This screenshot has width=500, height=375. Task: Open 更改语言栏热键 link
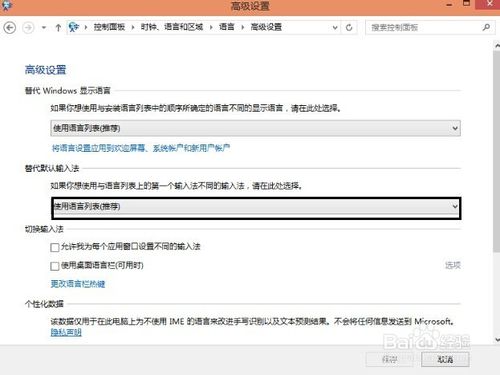(x=78, y=284)
